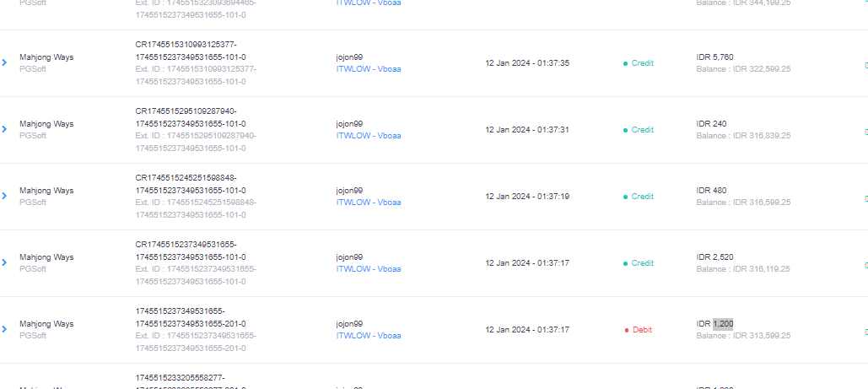Image resolution: width=868 pixels, height=389 pixels.
Task: Expand the Debit IDR 1,200 row
Action: click(x=4, y=329)
